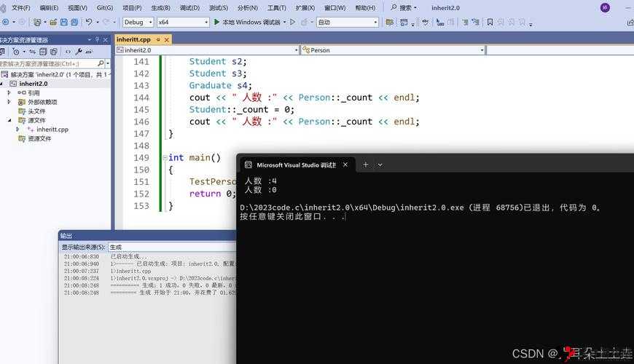Viewport: 634px width, 364px height.
Task: Click the view code angle brackets icon
Action: pyautogui.click(x=68, y=51)
